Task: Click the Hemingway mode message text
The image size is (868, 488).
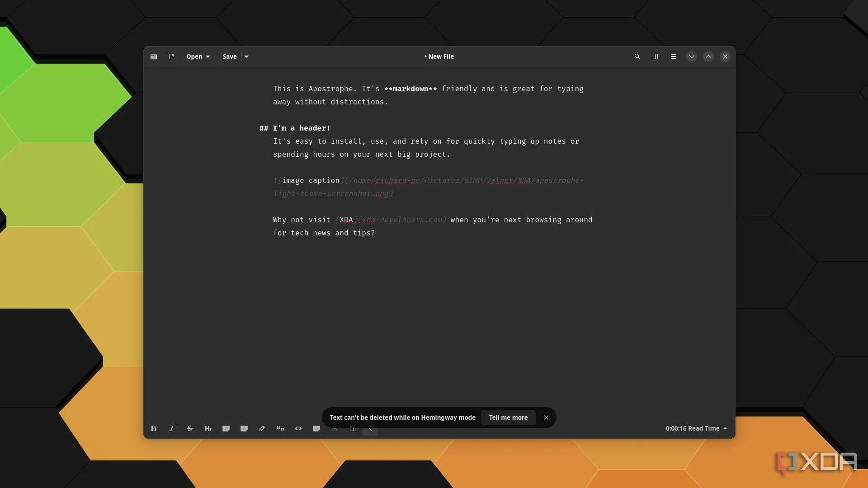Action: [402, 418]
